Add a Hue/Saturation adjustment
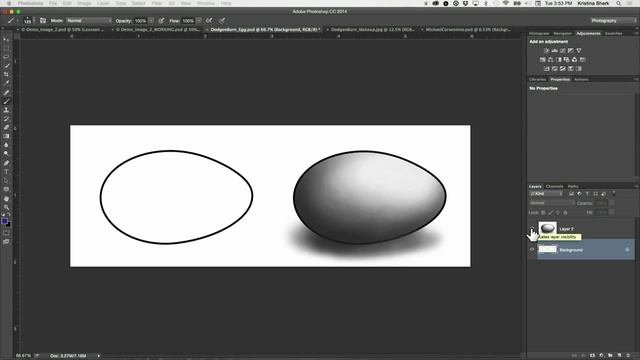The width and height of the screenshot is (640, 360). 542,60
